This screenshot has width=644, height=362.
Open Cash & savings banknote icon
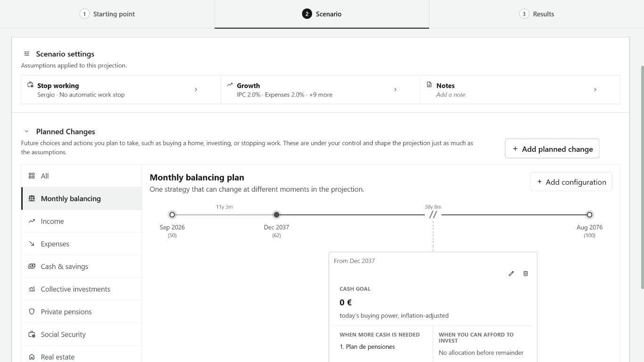point(32,266)
